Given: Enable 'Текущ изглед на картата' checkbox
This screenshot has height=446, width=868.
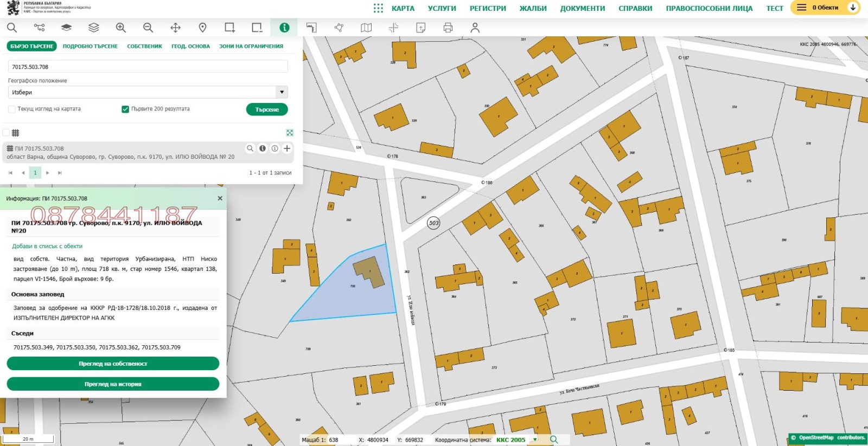Looking at the screenshot, I should pos(12,109).
